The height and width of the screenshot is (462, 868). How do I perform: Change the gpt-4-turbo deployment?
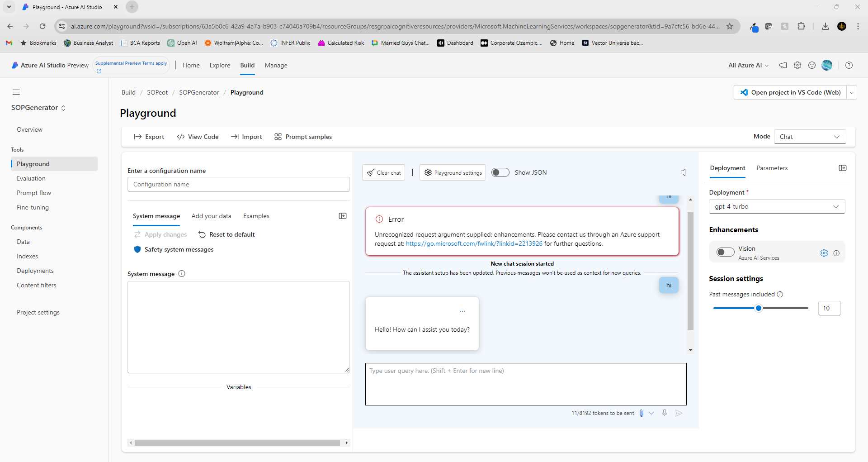pos(776,206)
